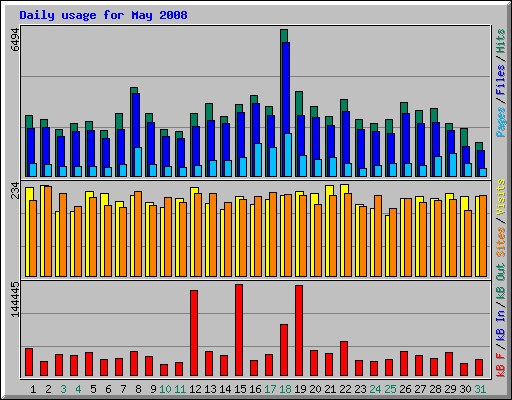Click the 'Daily usage for May 2008' title
512x400 pixels.
(x=103, y=15)
